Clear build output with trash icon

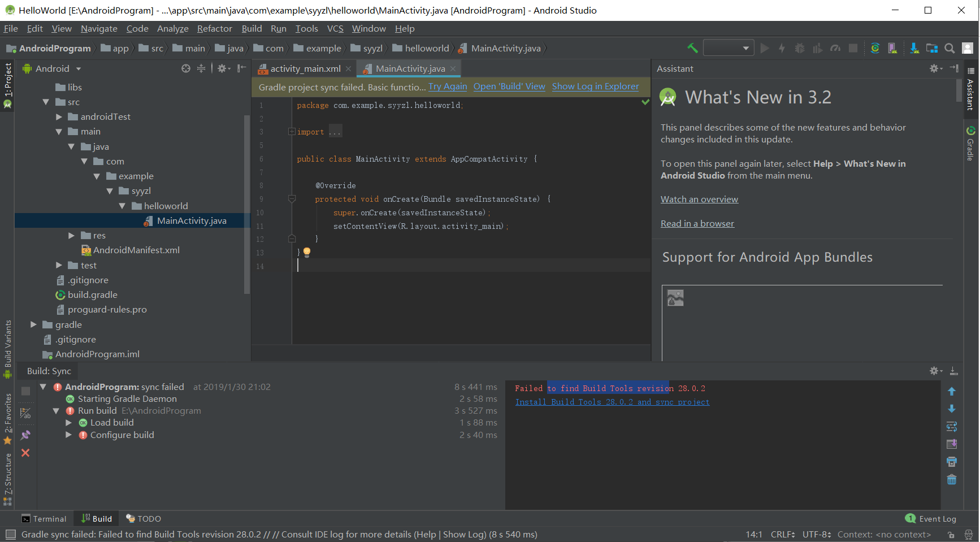click(x=952, y=480)
